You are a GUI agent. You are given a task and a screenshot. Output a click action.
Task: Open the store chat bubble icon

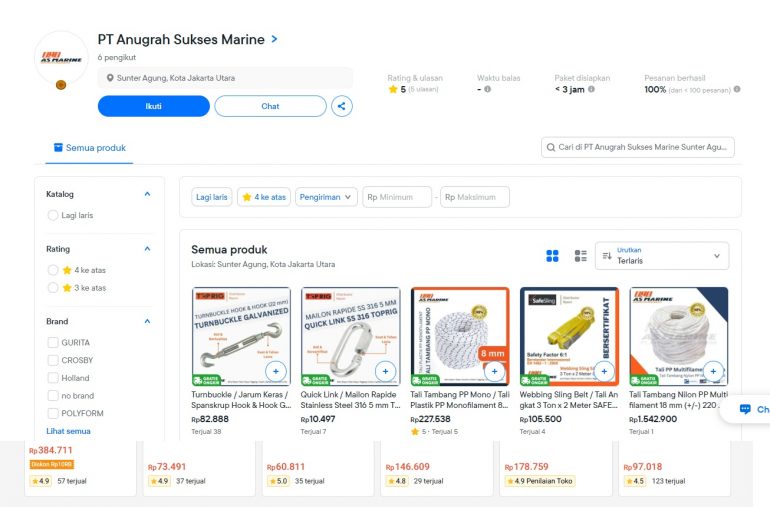tap(745, 409)
